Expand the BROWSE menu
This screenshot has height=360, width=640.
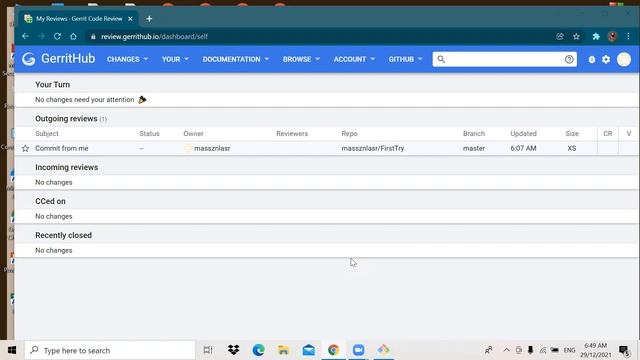[301, 59]
